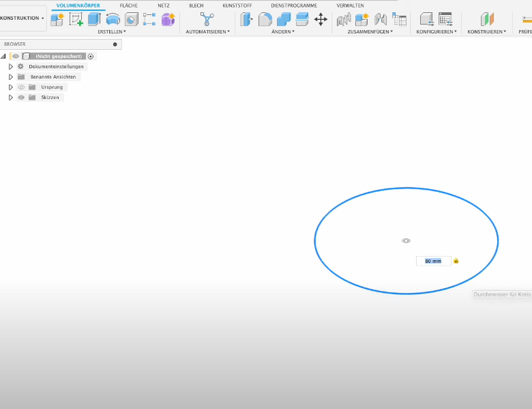Image resolution: width=532 pixels, height=409 pixels.
Task: Open the KONSTRUKTION workspace dropdown
Action: pyautogui.click(x=23, y=18)
